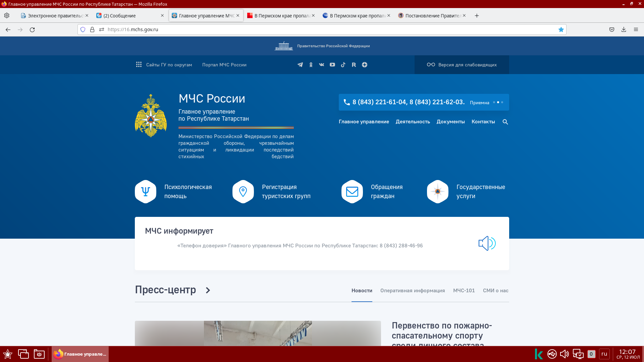Switch to the Новости tab
The height and width of the screenshot is (362, 644).
[362, 291]
